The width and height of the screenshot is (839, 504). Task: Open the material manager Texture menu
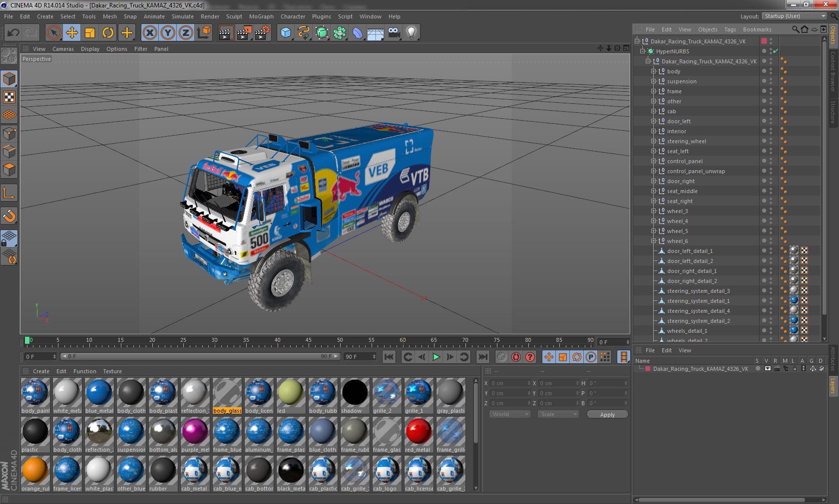click(x=112, y=371)
